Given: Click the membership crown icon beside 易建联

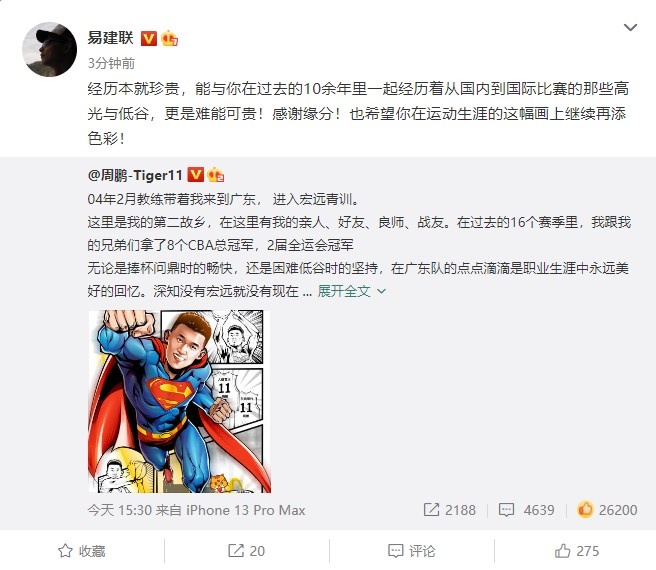Looking at the screenshot, I should click(169, 39).
